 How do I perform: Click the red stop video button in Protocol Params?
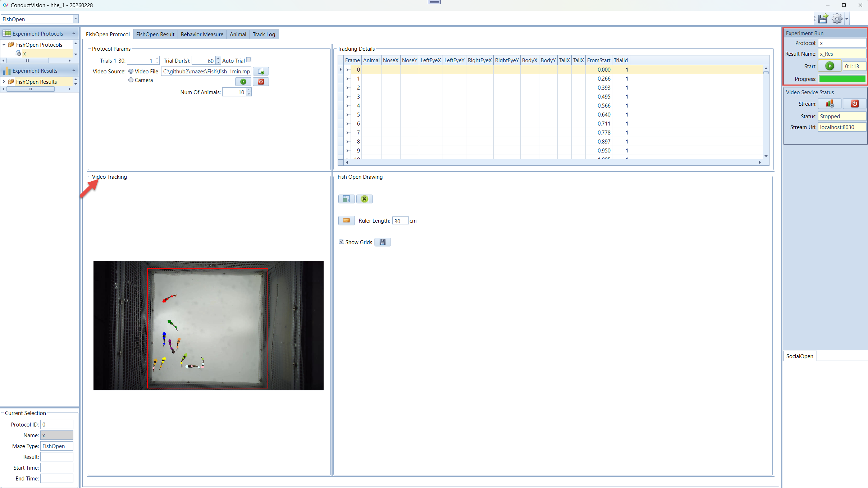261,82
